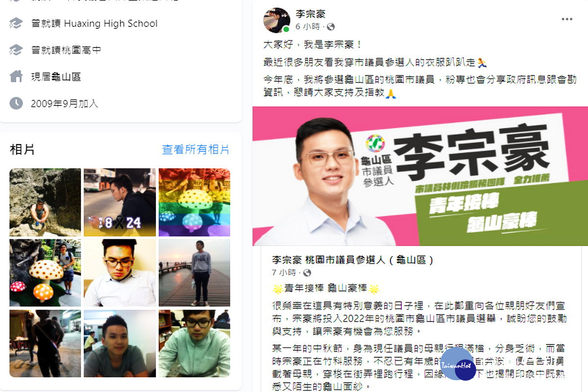
Task: Click graduation cap icon beside Huaxing High School
Action: 16,23
